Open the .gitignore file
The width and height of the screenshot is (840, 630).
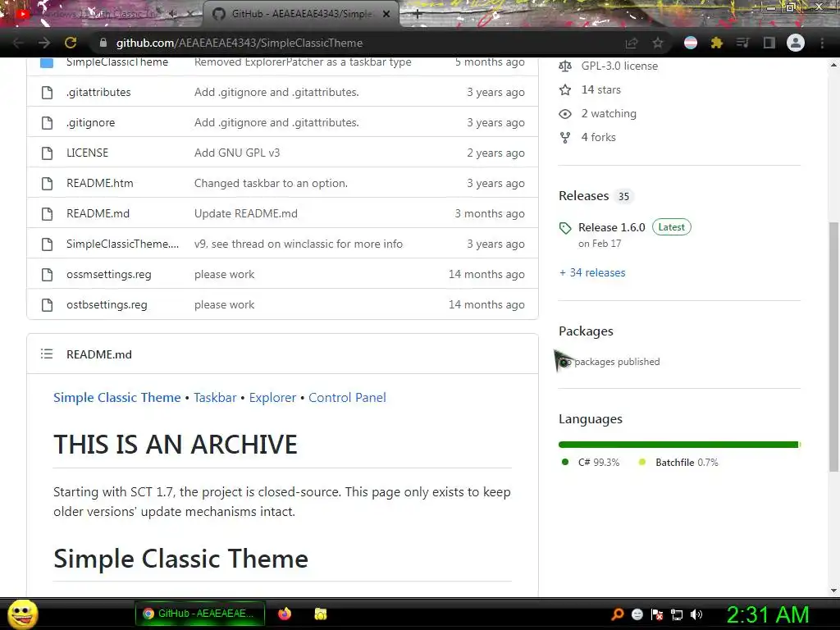[x=90, y=123]
